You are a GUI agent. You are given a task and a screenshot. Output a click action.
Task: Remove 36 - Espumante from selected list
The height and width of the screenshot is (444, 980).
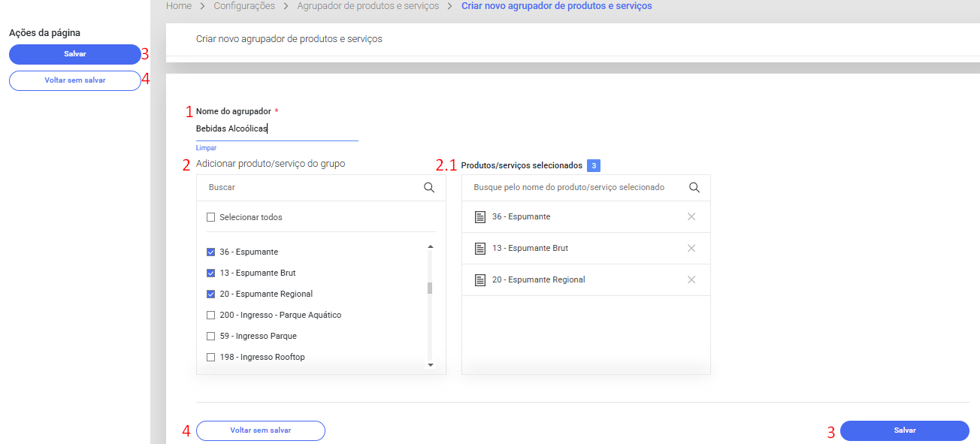[691, 216]
